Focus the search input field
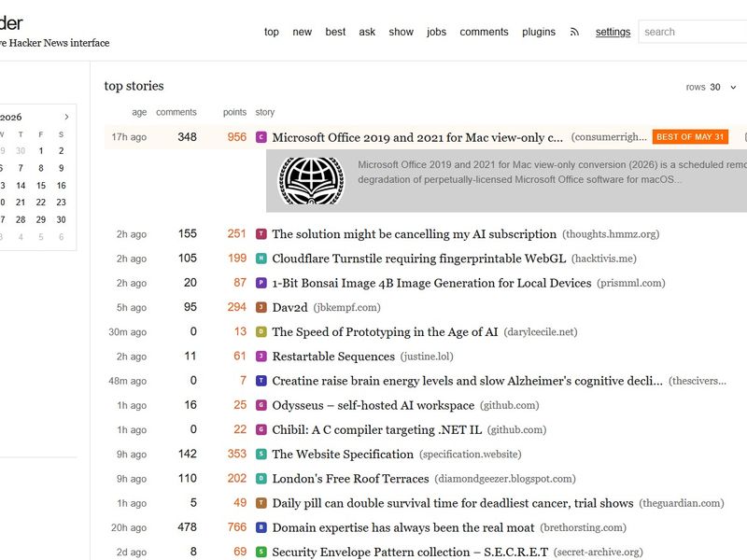 [x=693, y=32]
